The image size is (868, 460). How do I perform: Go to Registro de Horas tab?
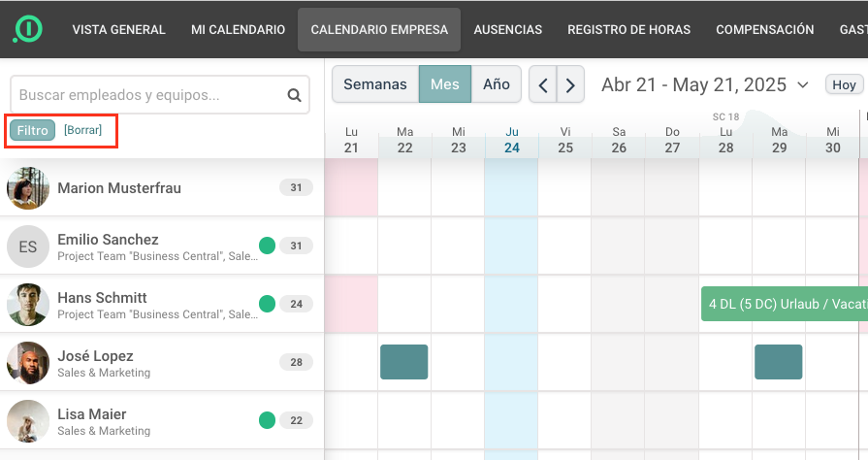point(628,30)
